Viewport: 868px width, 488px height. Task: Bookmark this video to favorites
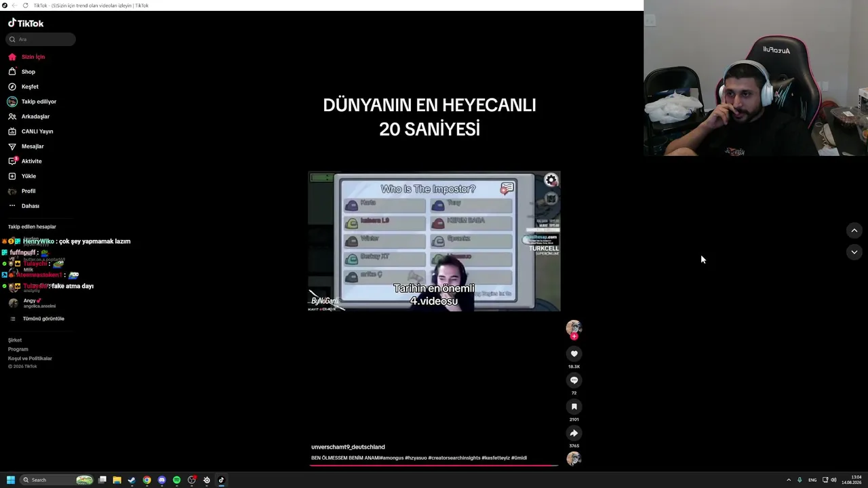[x=574, y=407]
